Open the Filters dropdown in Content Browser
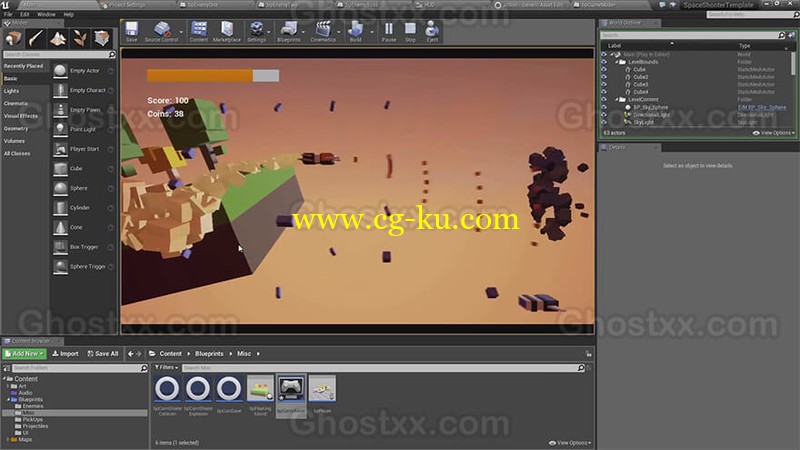The height and width of the screenshot is (450, 800). (x=166, y=367)
